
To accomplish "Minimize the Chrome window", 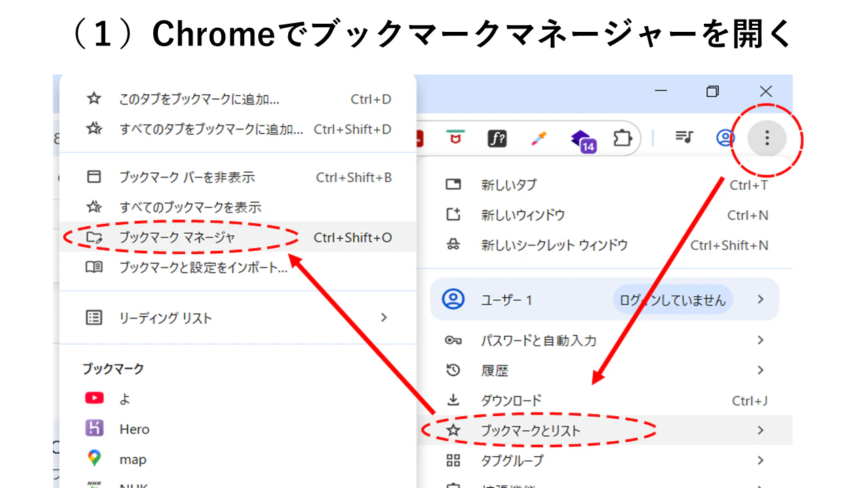I will [660, 91].
